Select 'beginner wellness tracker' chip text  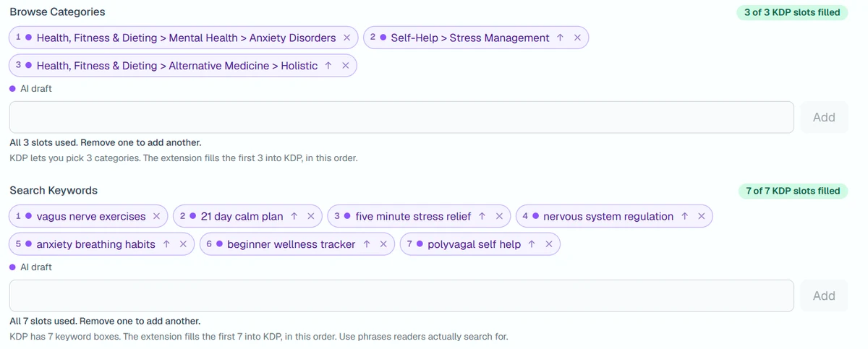(x=291, y=244)
